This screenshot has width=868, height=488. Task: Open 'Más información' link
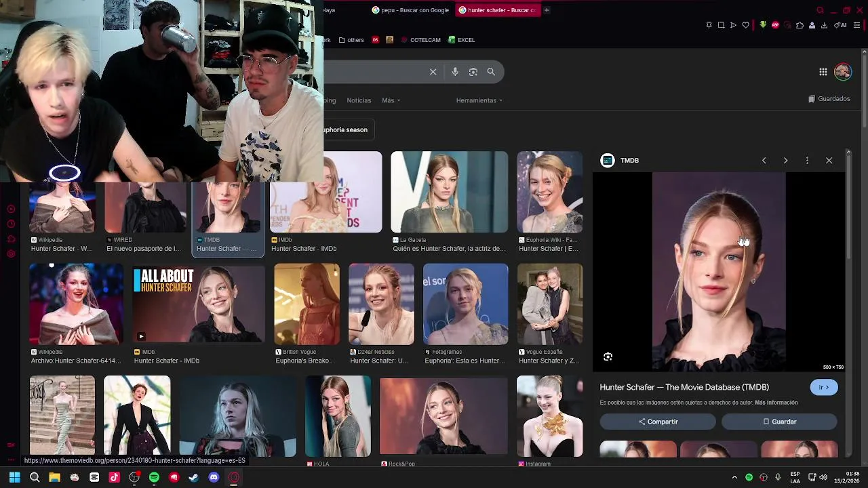pos(776,403)
